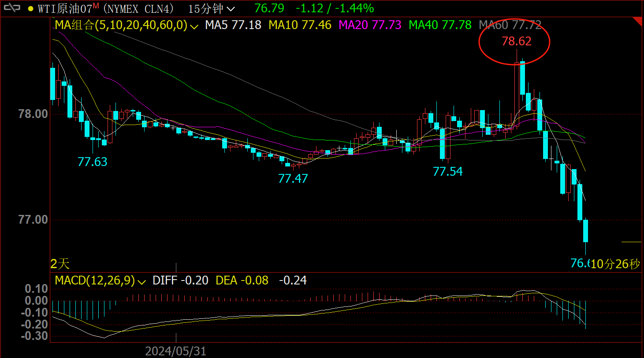644x358 pixels.
Task: Open the 15分钟 timeframe dropdown
Action: click(x=212, y=8)
